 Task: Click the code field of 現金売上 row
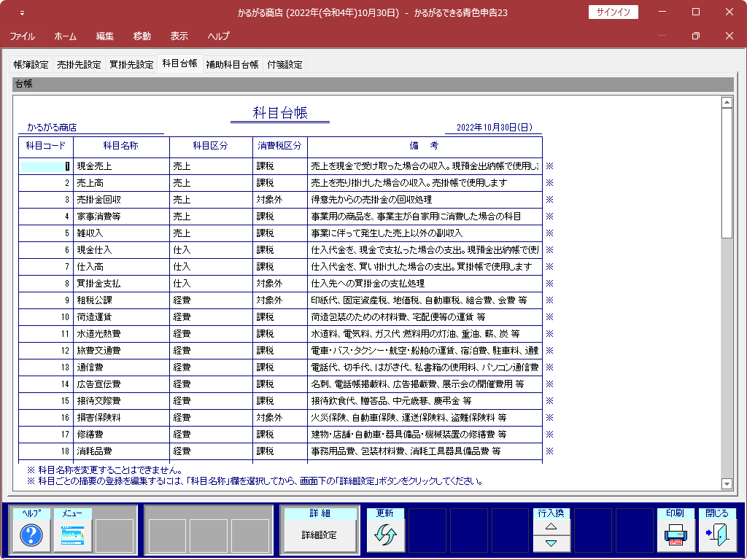(46, 166)
